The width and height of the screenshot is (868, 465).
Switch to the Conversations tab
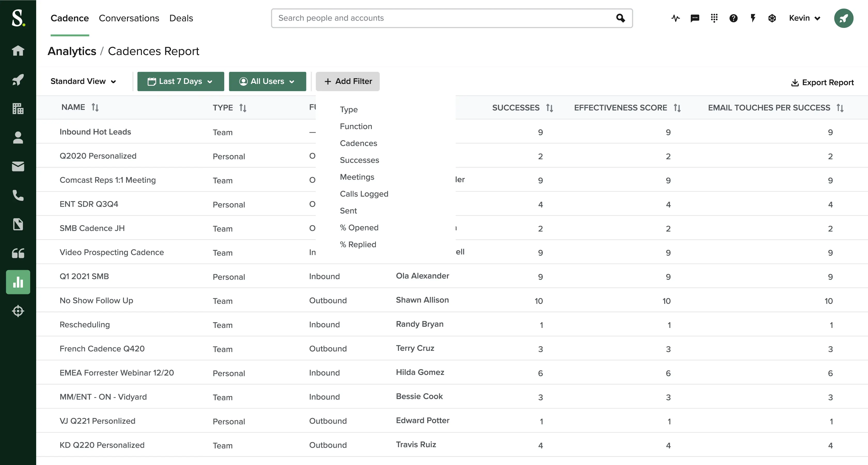[x=129, y=18]
